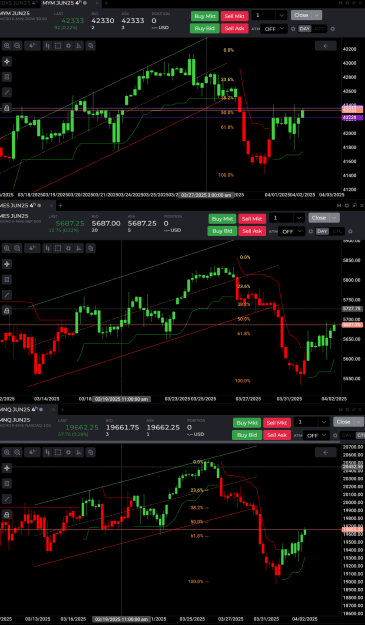
Task: Click Buy Mkt for MES JUN25
Action: click(x=222, y=219)
